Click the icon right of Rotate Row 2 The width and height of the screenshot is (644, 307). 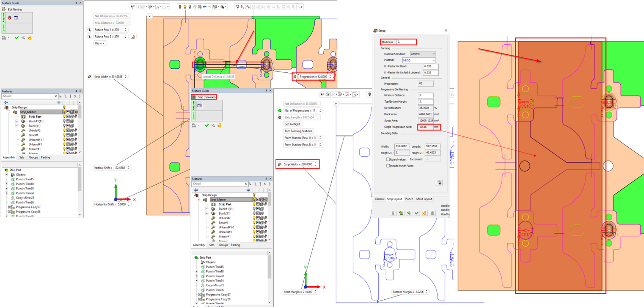133,37
